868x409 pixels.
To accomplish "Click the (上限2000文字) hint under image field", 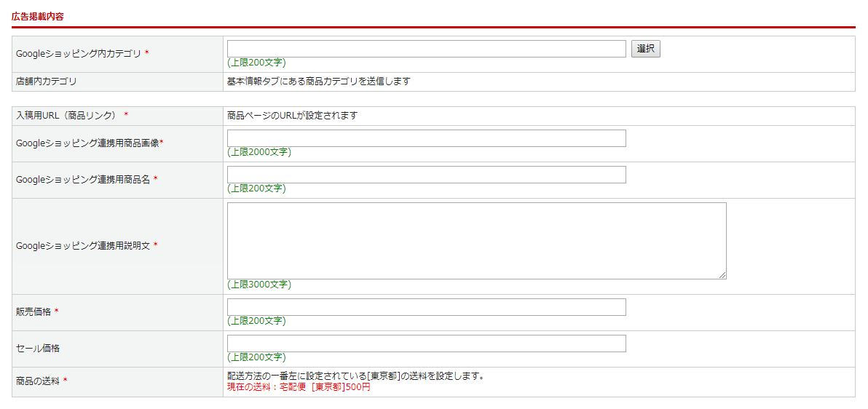I will point(259,152).
